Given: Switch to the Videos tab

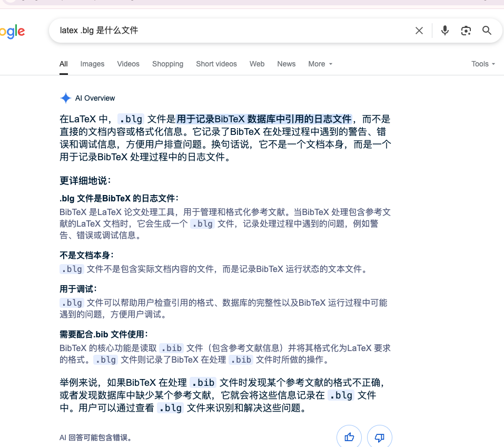Looking at the screenshot, I should coord(129,64).
